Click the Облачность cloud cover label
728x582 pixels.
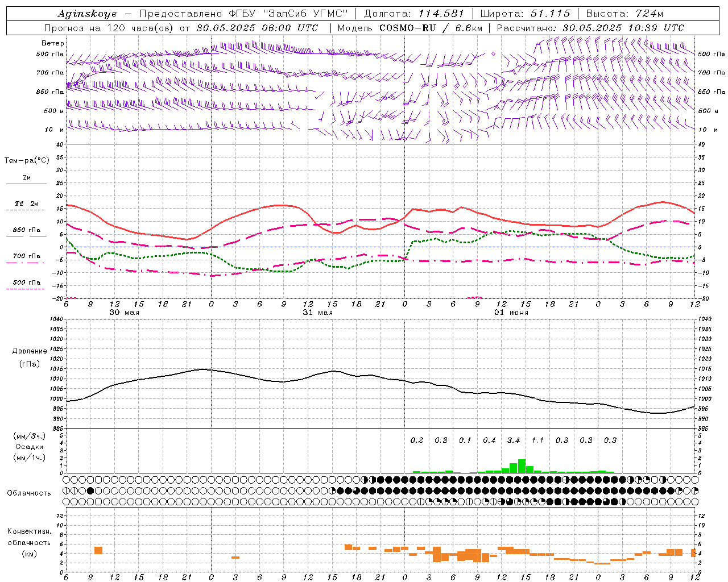click(29, 493)
